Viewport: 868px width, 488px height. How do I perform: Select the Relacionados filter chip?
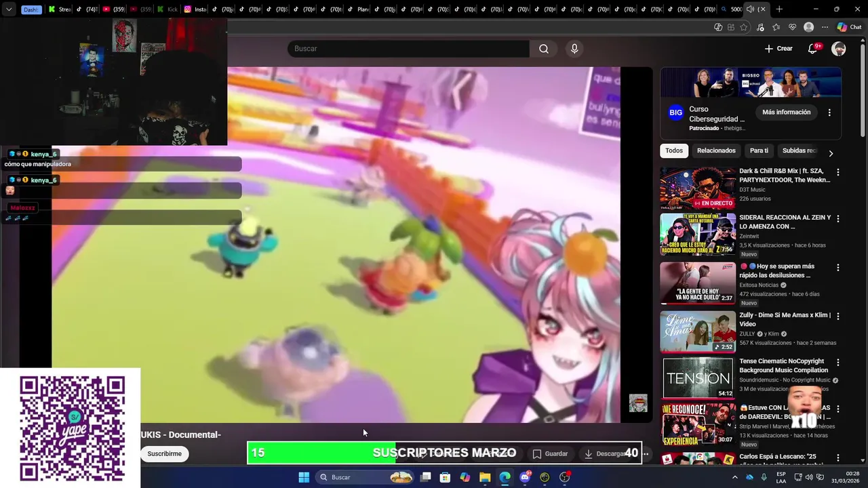[716, 150]
